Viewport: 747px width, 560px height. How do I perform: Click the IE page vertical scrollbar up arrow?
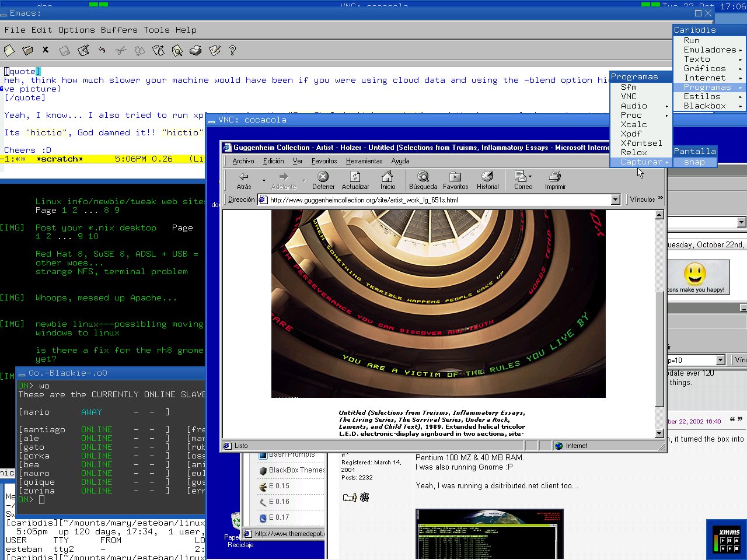coord(659,215)
